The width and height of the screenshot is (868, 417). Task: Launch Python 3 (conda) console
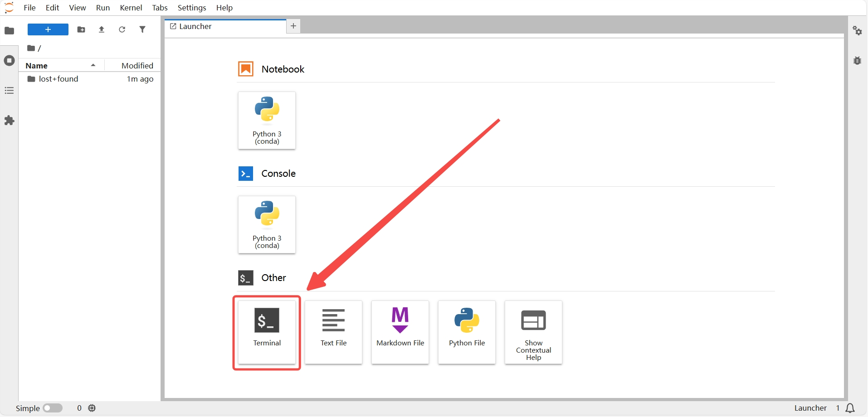point(267,225)
